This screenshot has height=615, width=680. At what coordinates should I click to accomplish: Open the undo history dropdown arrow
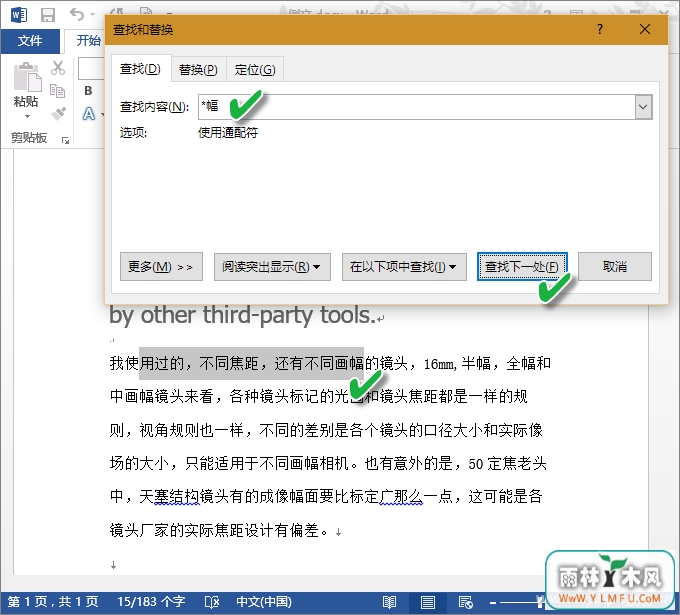(92, 15)
